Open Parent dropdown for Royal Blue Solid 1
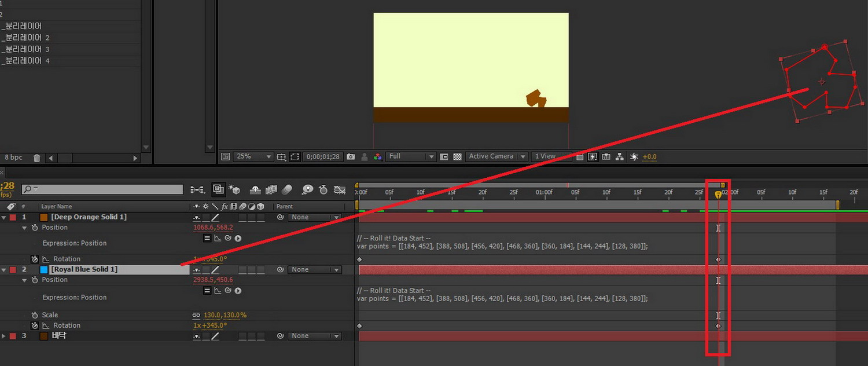 315,269
